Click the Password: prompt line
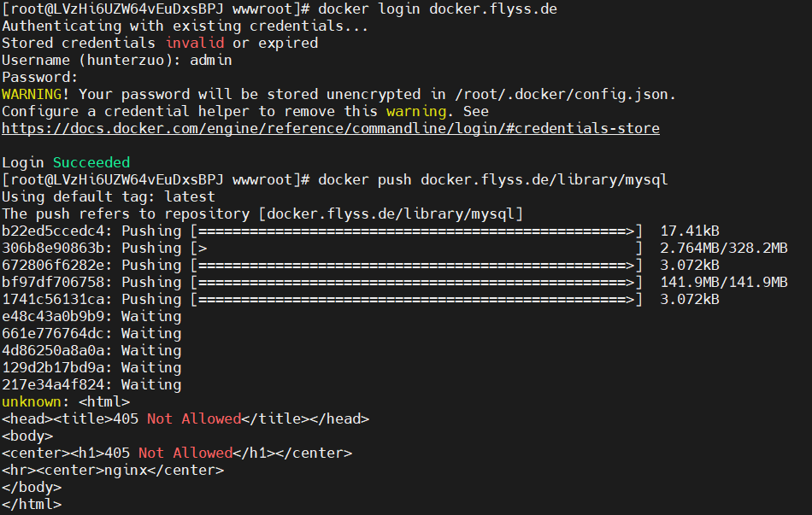This screenshot has height=515, width=812. 39,77
